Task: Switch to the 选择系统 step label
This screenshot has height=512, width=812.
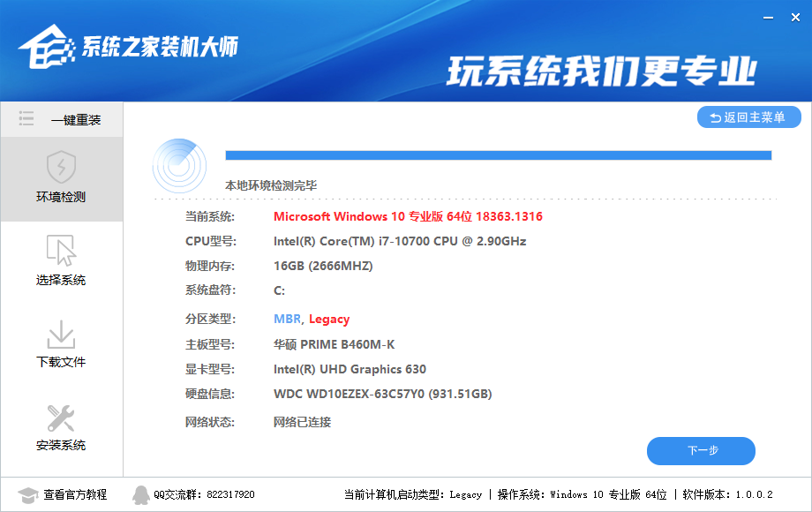Action: pos(61,280)
